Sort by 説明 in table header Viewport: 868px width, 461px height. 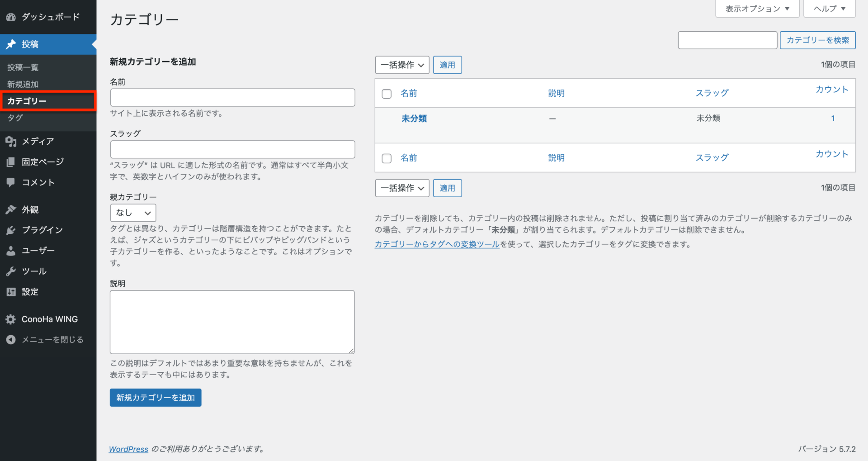(557, 93)
